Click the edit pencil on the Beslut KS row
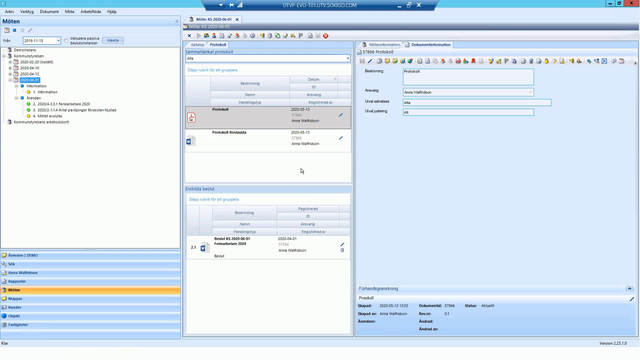The image size is (640, 360). click(342, 244)
